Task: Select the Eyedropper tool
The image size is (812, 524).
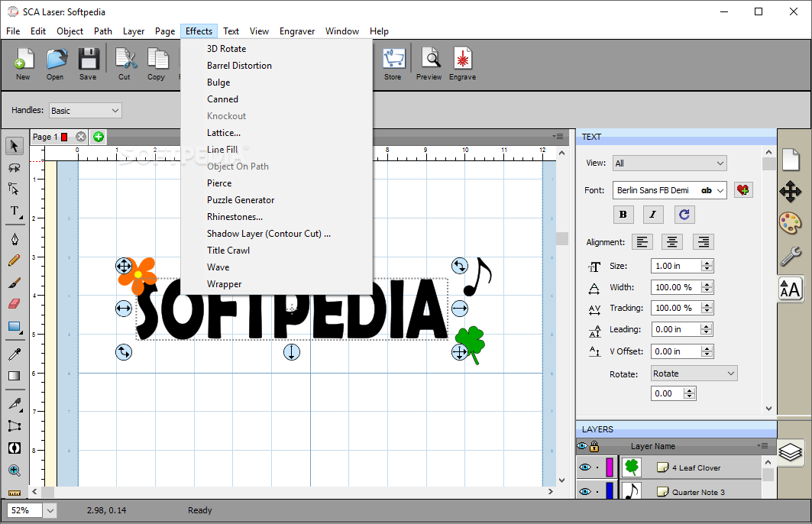Action: coord(15,354)
